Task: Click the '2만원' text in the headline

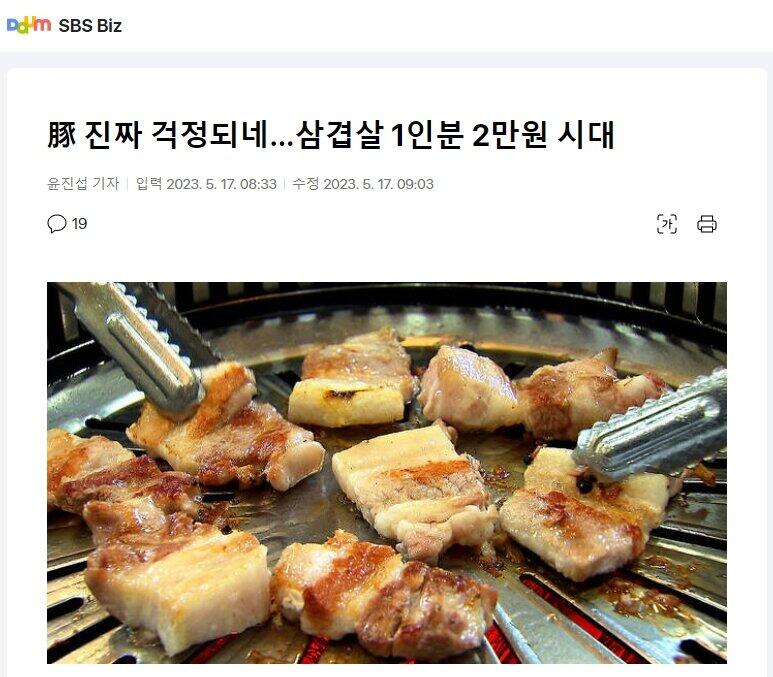Action: click(509, 135)
